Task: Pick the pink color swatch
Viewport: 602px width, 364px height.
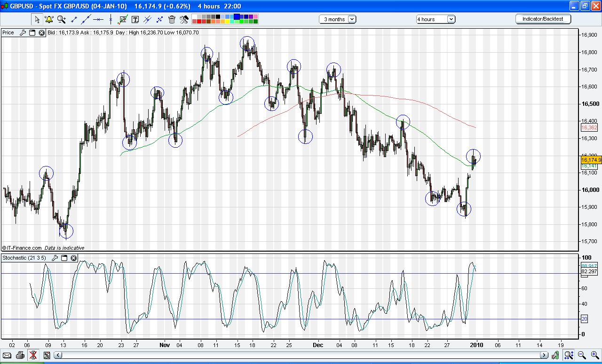Action: (255, 16)
